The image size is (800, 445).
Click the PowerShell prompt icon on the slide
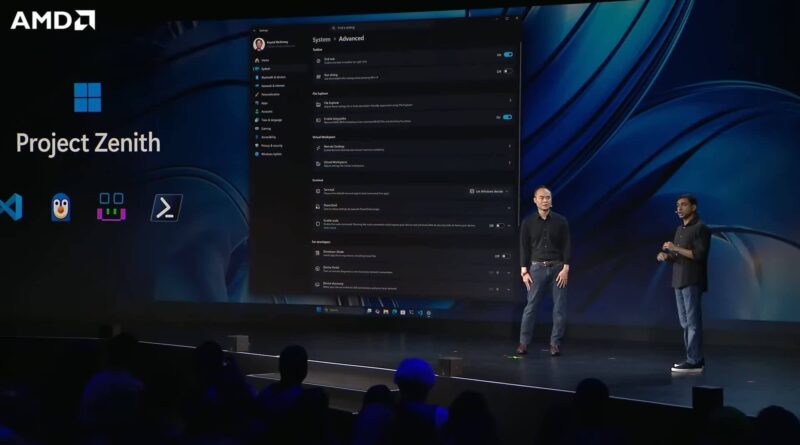(166, 208)
